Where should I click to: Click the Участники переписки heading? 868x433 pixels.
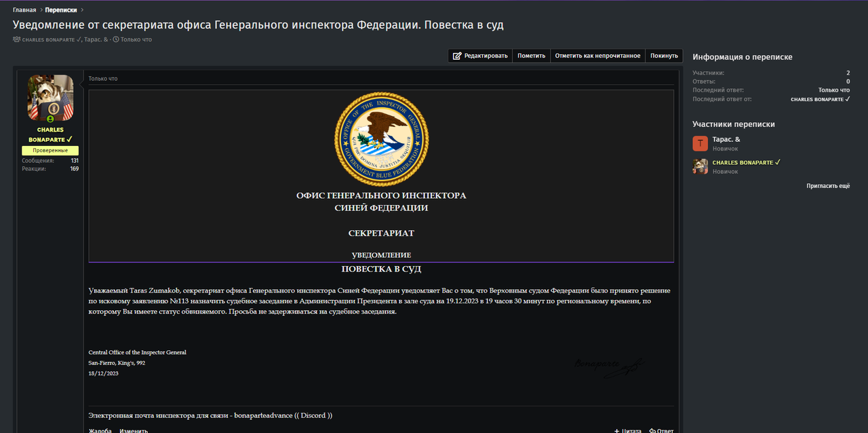point(734,124)
